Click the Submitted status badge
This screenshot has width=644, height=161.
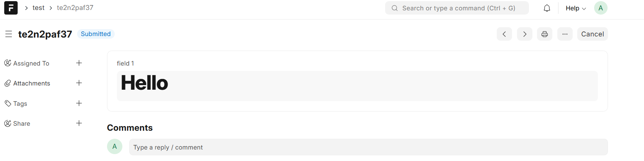(x=96, y=34)
